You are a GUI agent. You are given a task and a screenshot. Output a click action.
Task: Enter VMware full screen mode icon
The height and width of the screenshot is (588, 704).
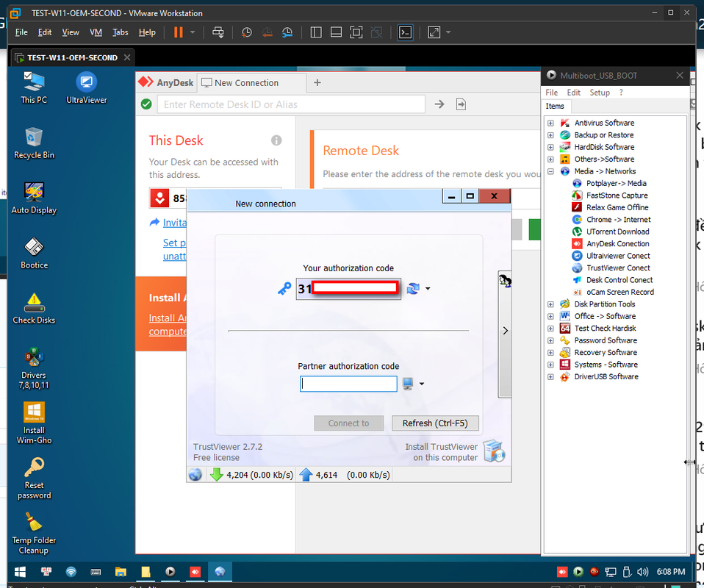pos(356,32)
